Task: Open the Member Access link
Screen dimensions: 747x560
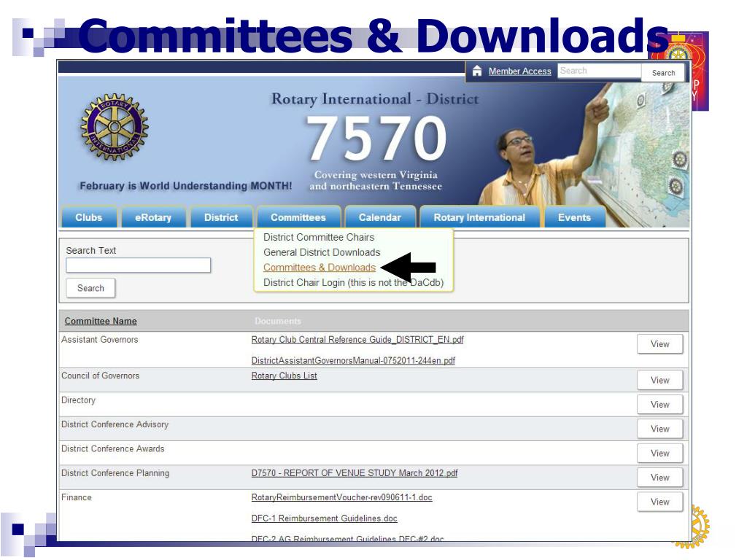Action: tap(519, 71)
